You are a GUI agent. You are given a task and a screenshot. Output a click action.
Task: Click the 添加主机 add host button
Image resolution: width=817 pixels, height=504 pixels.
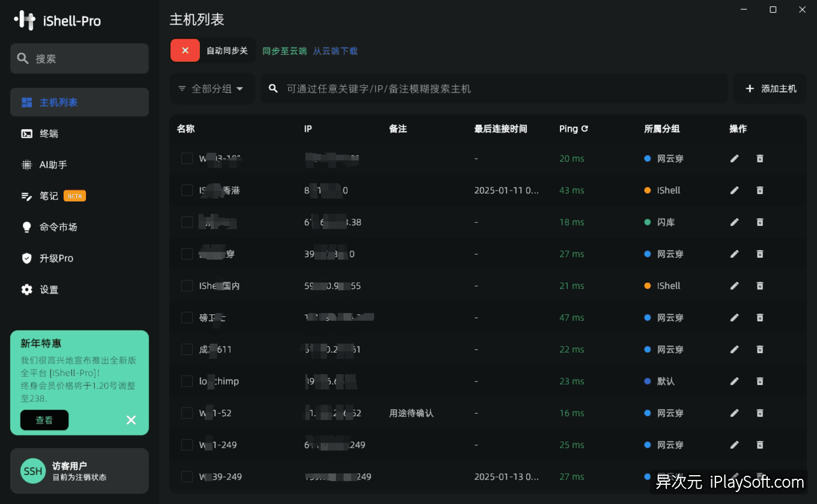pyautogui.click(x=770, y=88)
